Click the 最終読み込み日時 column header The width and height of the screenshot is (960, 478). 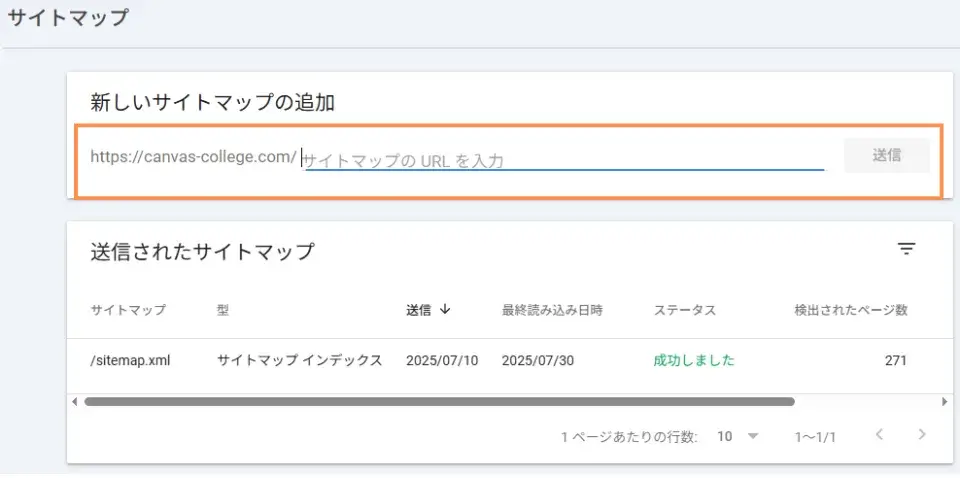coord(552,310)
